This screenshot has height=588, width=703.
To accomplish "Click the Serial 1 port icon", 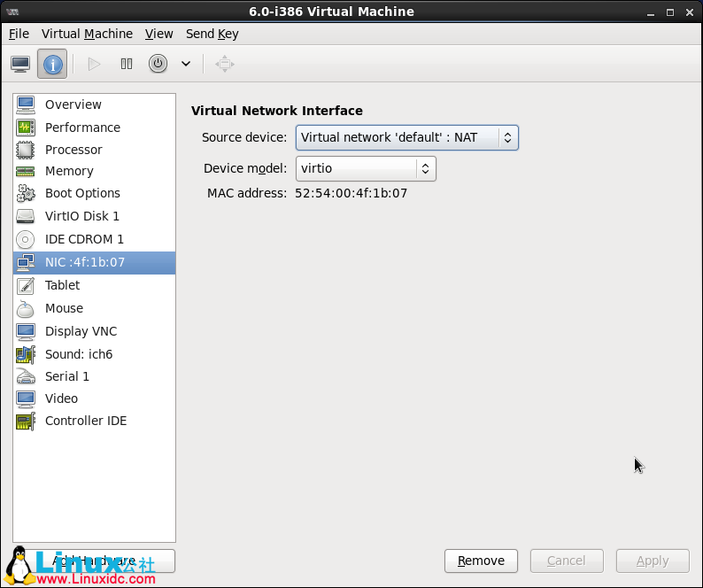I will 26,376.
